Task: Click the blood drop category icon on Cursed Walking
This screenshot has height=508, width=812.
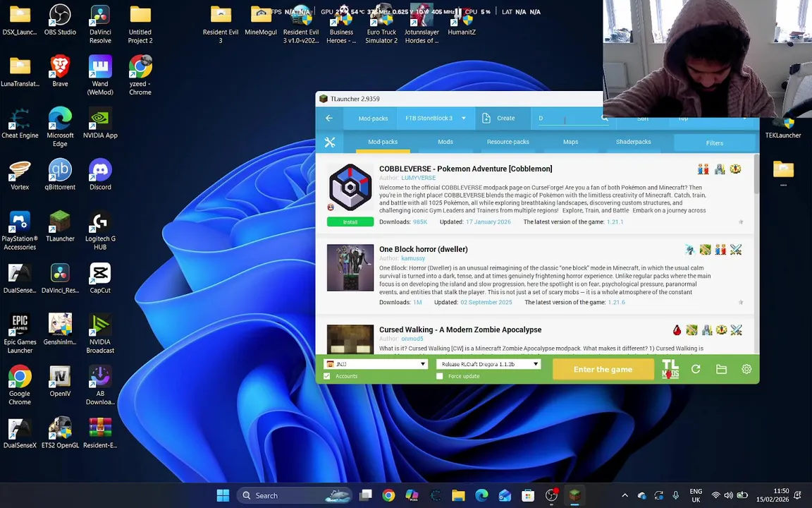Action: (677, 330)
